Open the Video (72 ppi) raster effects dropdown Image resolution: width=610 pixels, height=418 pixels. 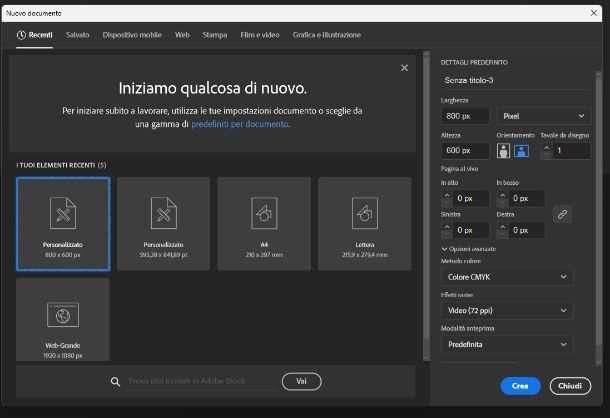coord(507,311)
